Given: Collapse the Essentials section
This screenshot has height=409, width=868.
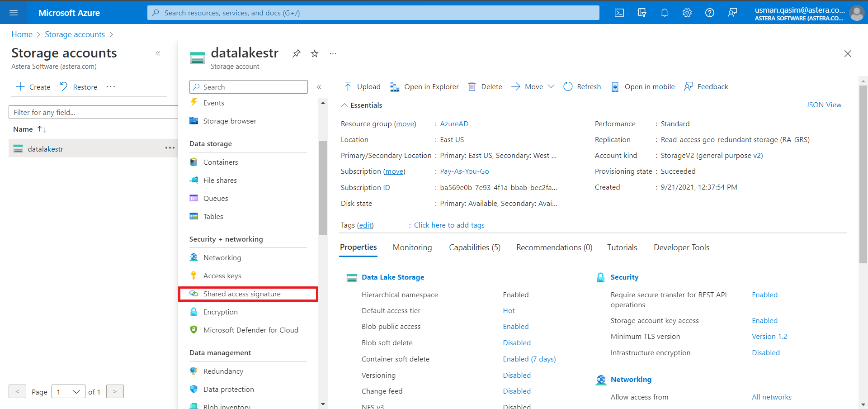Looking at the screenshot, I should [x=345, y=105].
